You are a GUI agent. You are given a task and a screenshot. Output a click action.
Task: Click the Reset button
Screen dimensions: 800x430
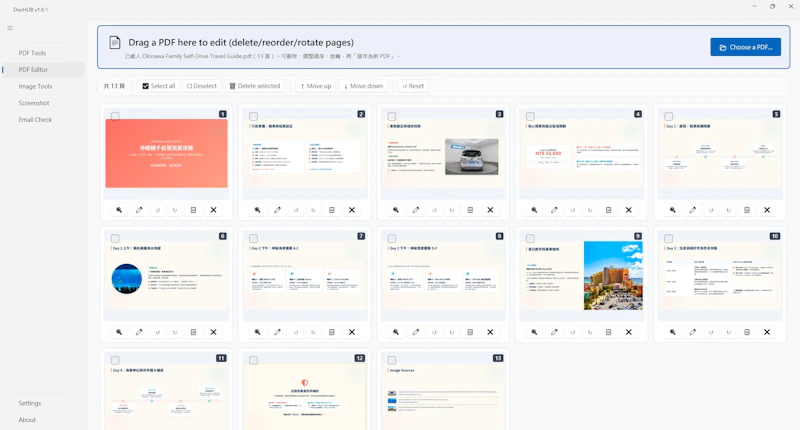coord(413,86)
